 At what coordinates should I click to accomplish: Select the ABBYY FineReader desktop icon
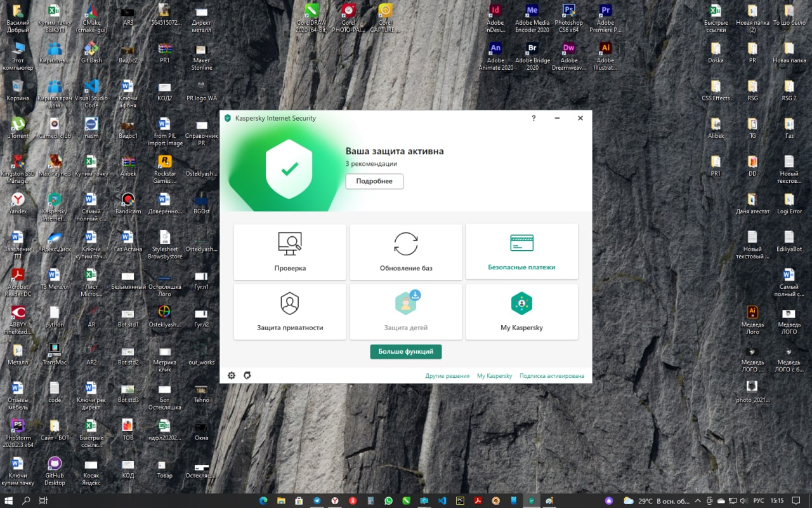point(18,320)
